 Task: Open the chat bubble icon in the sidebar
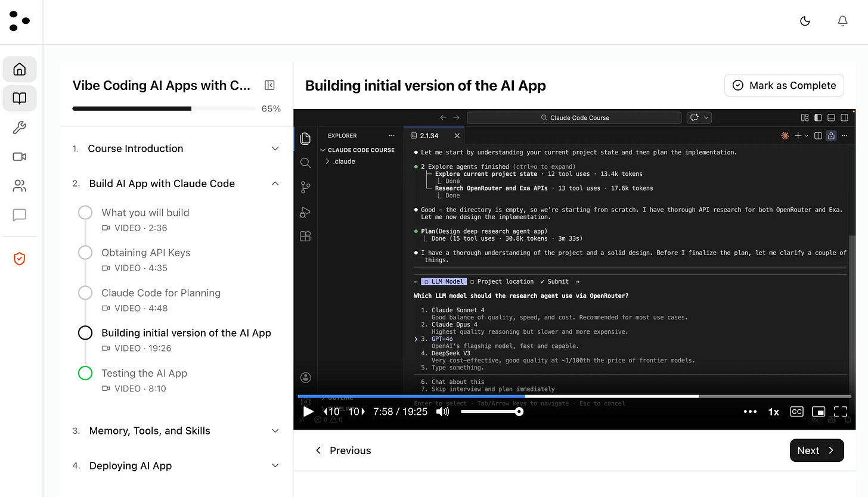20,215
